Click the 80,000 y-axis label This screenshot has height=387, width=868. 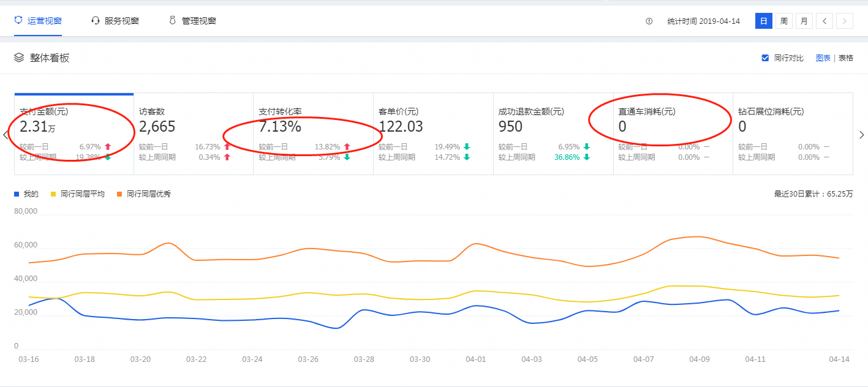click(26, 211)
